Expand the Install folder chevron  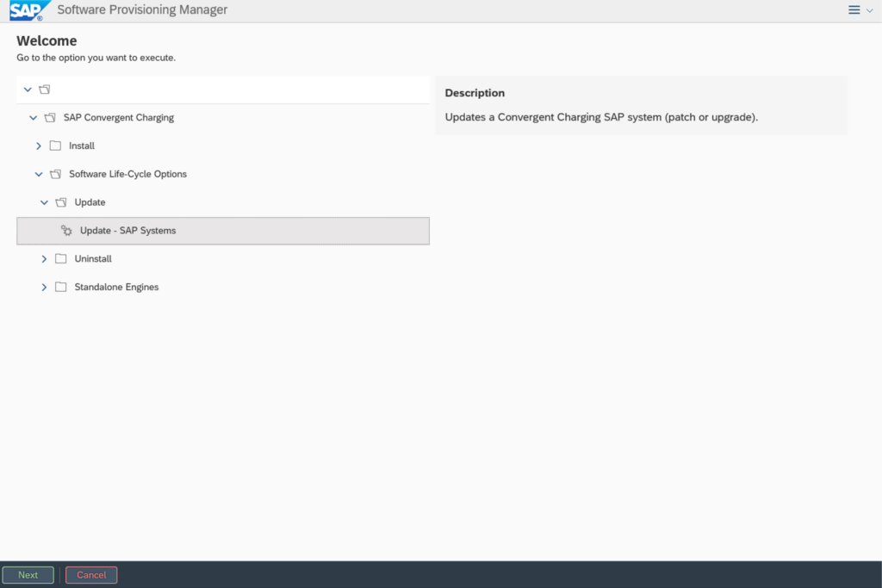(38, 145)
